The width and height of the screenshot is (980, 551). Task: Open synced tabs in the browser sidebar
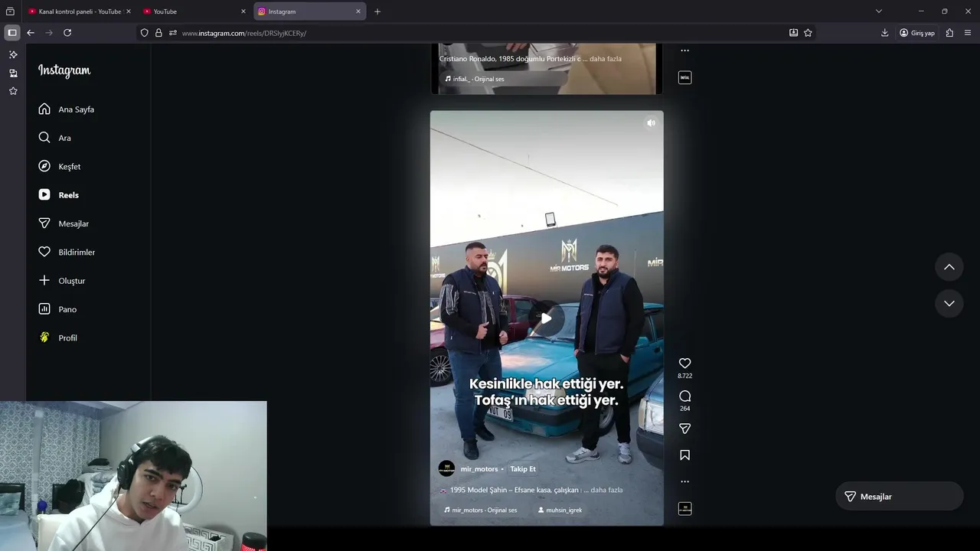(13, 73)
